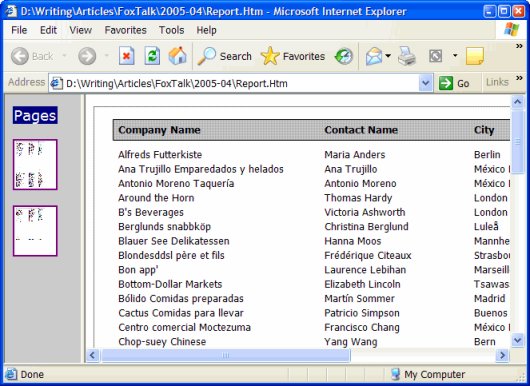Open the second page thumbnail
Image resolution: width=530 pixels, height=386 pixels.
click(x=35, y=231)
